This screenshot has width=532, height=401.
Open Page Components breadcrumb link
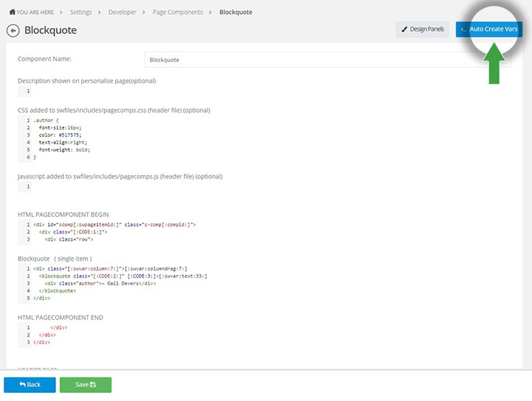(x=177, y=13)
